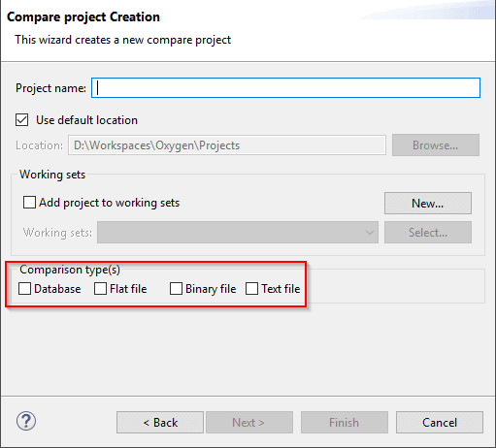Go to previous page with Back

[x=160, y=423]
